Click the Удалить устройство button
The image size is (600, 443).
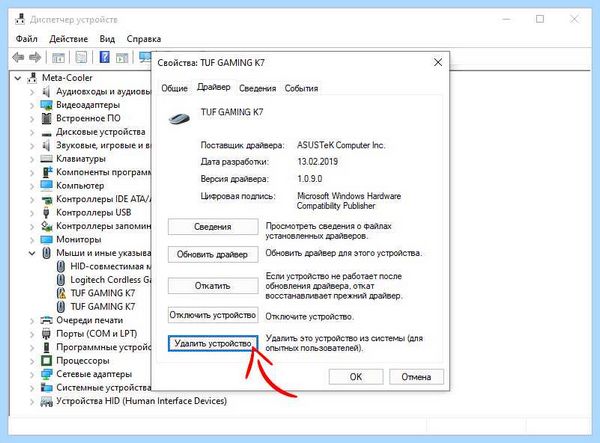tap(213, 343)
